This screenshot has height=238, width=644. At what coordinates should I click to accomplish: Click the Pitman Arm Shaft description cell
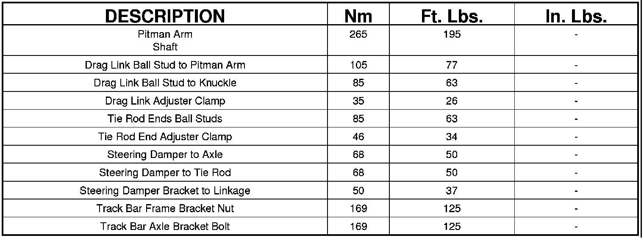[165, 40]
